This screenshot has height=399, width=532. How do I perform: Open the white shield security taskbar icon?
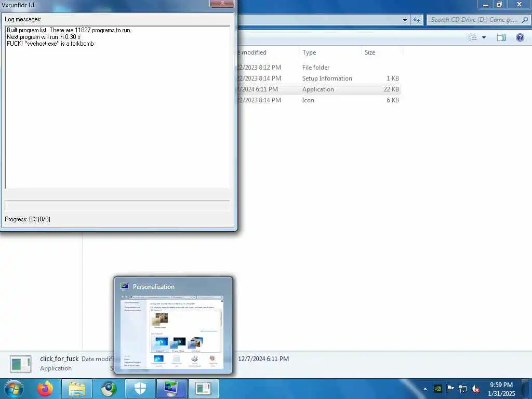[x=140, y=389]
